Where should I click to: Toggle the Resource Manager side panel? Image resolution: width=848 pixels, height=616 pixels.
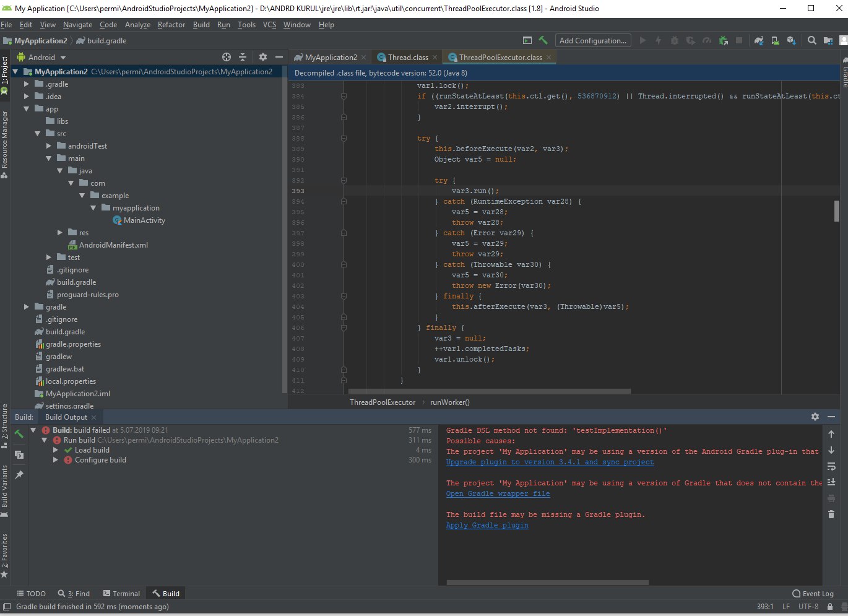pos(4,144)
